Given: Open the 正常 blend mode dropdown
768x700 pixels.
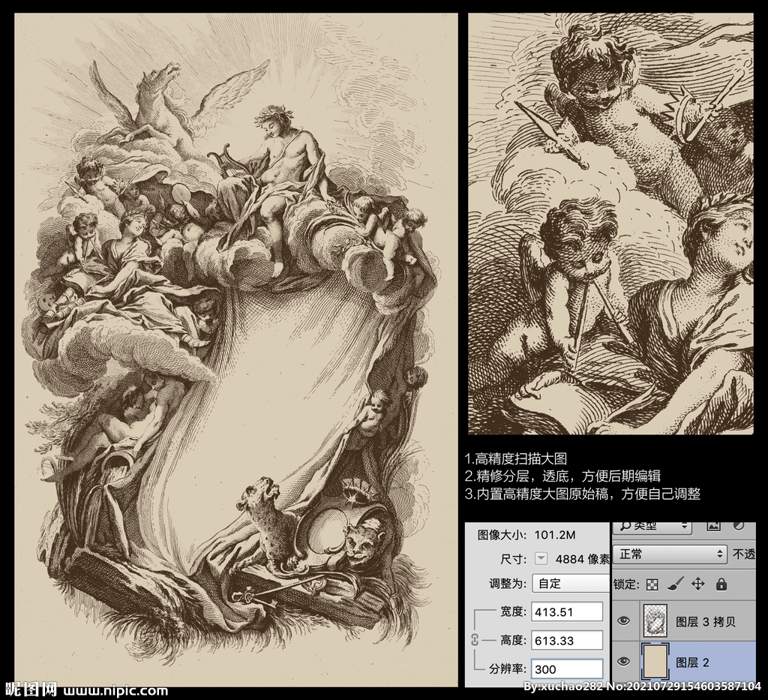Looking at the screenshot, I should pos(669,554).
